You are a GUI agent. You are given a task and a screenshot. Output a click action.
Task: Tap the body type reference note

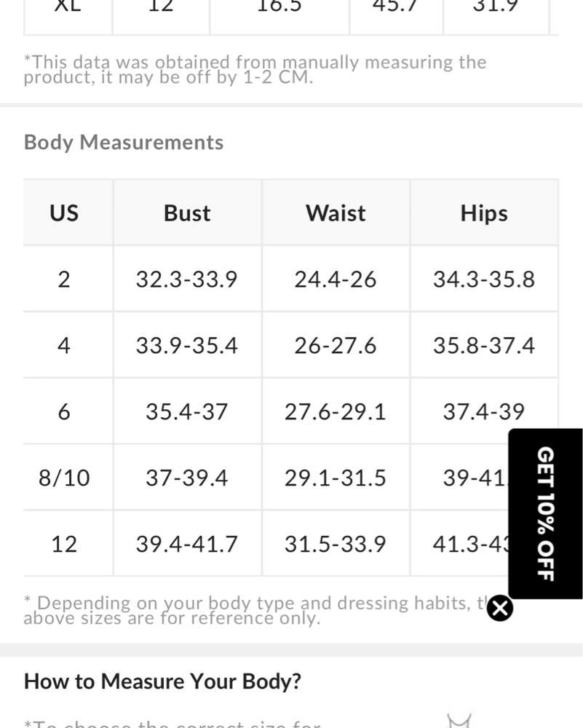tap(255, 611)
